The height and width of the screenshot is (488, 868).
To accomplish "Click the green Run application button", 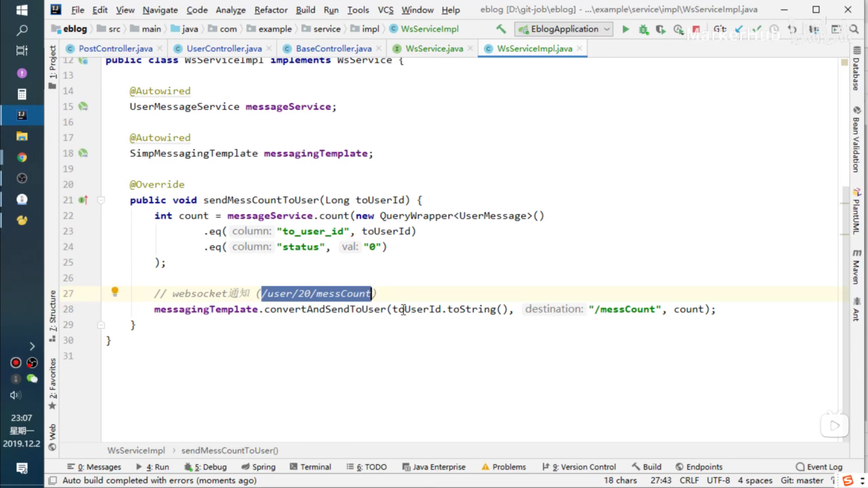I will pyautogui.click(x=626, y=29).
